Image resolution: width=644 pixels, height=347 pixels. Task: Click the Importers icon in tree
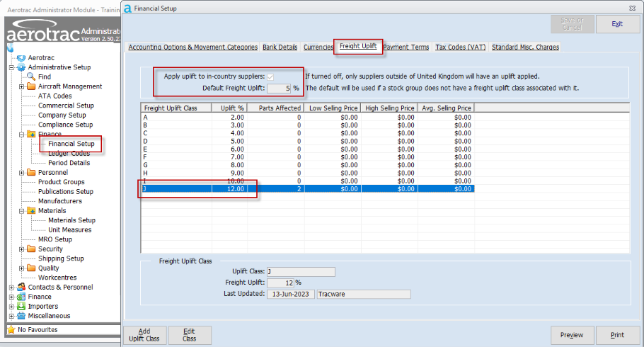point(21,307)
